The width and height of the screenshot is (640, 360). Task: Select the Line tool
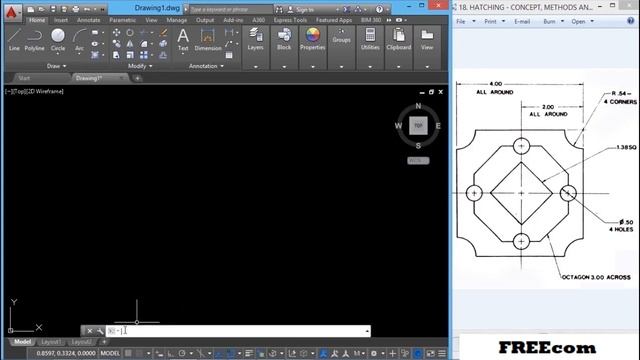[x=14, y=40]
